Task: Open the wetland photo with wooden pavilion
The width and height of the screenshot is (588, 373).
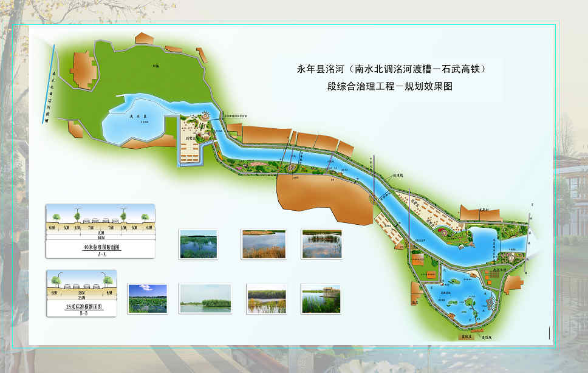Action: [321, 299]
